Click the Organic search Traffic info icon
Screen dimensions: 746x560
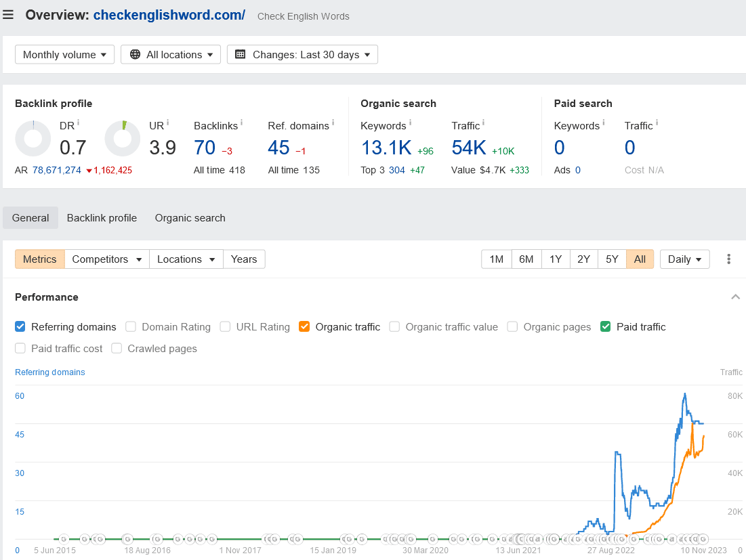[x=483, y=123]
